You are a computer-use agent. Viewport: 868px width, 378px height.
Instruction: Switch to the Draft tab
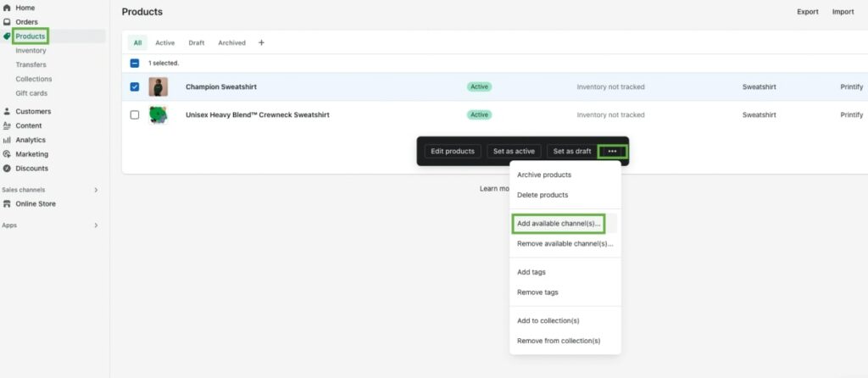pos(197,42)
